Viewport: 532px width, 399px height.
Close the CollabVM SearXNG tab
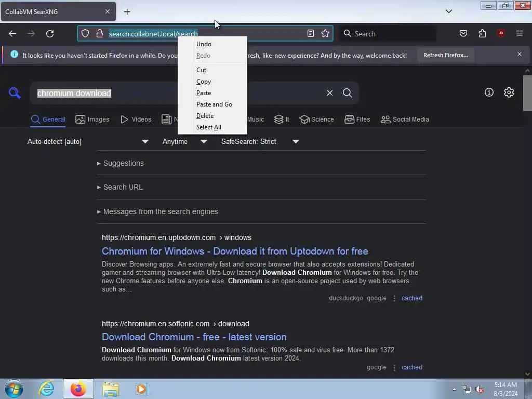[x=107, y=11]
